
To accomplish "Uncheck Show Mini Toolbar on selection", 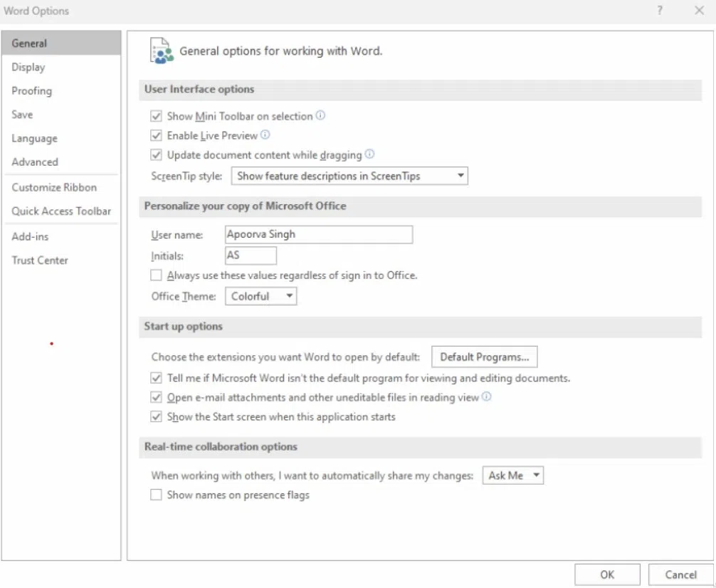I will 156,116.
